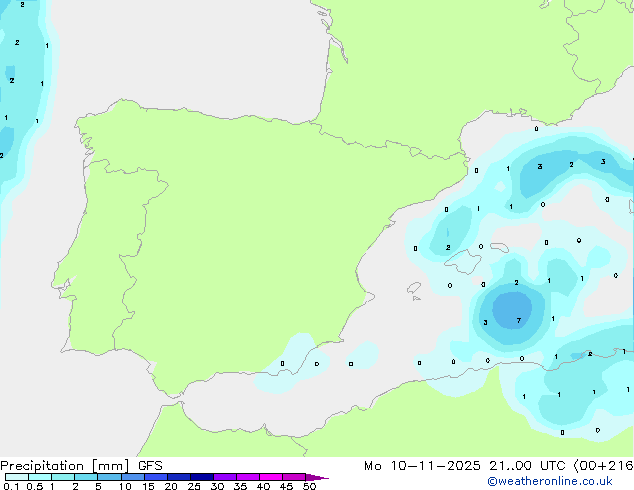Pick the 0.1–0.5 mm legend swatch
634x490 pixels.
pyautogui.click(x=17, y=477)
